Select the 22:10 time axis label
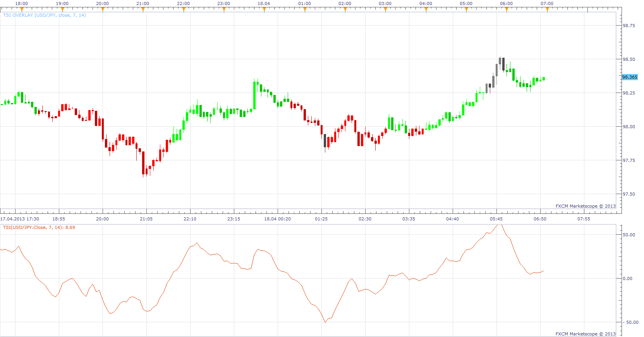Screen dimensions: 644x337 pos(190,219)
